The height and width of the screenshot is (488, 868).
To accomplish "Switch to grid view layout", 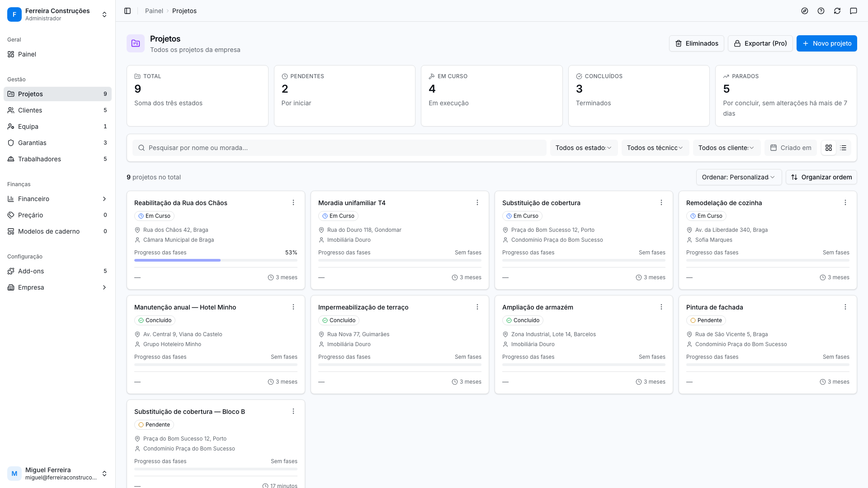I will pyautogui.click(x=829, y=148).
